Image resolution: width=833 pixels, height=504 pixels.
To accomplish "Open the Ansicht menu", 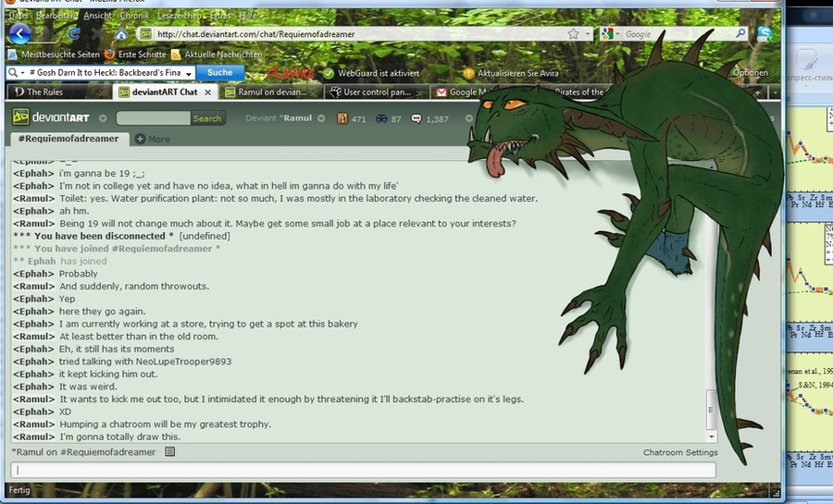I will (x=98, y=16).
